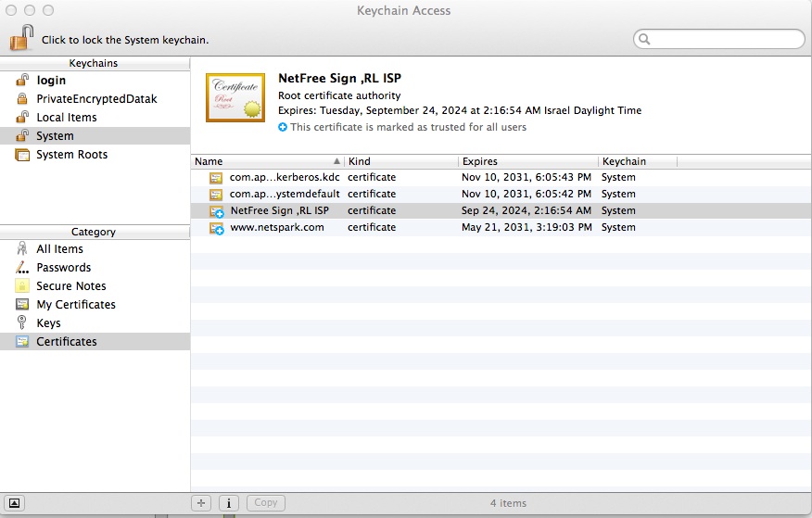Click the info (i) button
The width and height of the screenshot is (812, 518).
coord(228,502)
